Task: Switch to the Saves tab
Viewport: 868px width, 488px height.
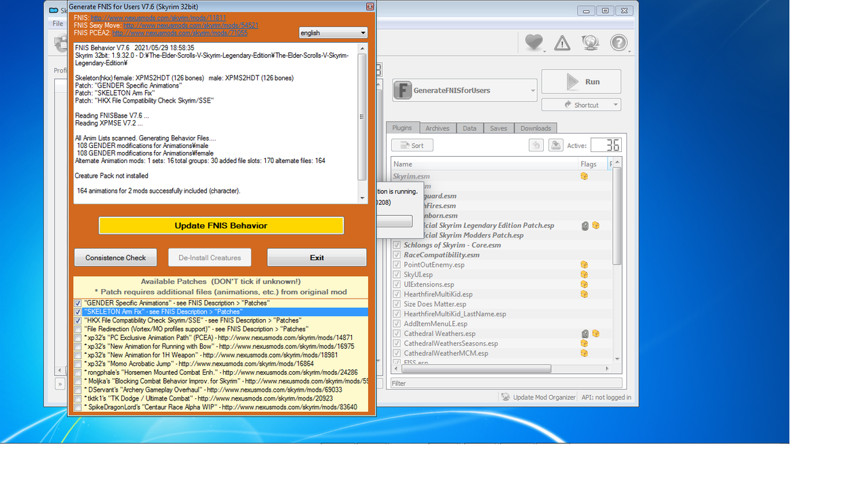Action: [x=498, y=128]
